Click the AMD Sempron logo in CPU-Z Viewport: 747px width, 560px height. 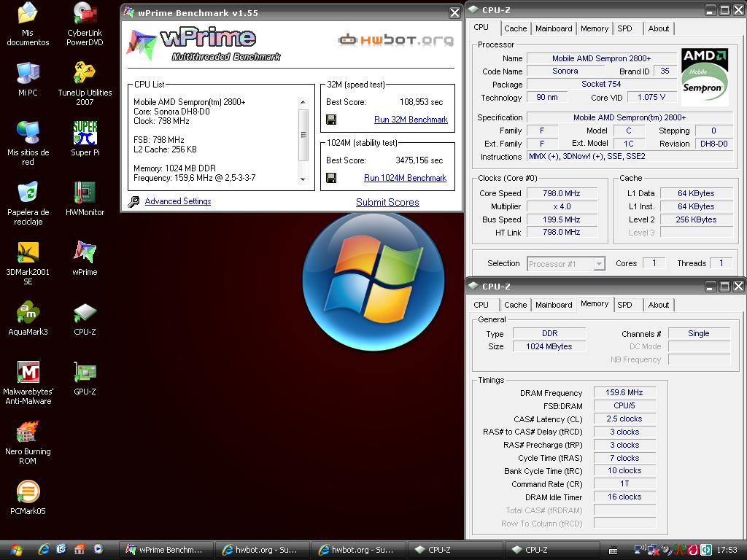pyautogui.click(x=705, y=77)
